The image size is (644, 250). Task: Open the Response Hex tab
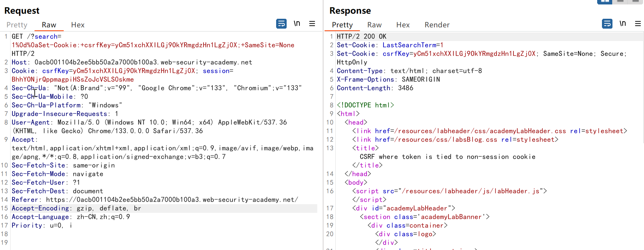403,25
